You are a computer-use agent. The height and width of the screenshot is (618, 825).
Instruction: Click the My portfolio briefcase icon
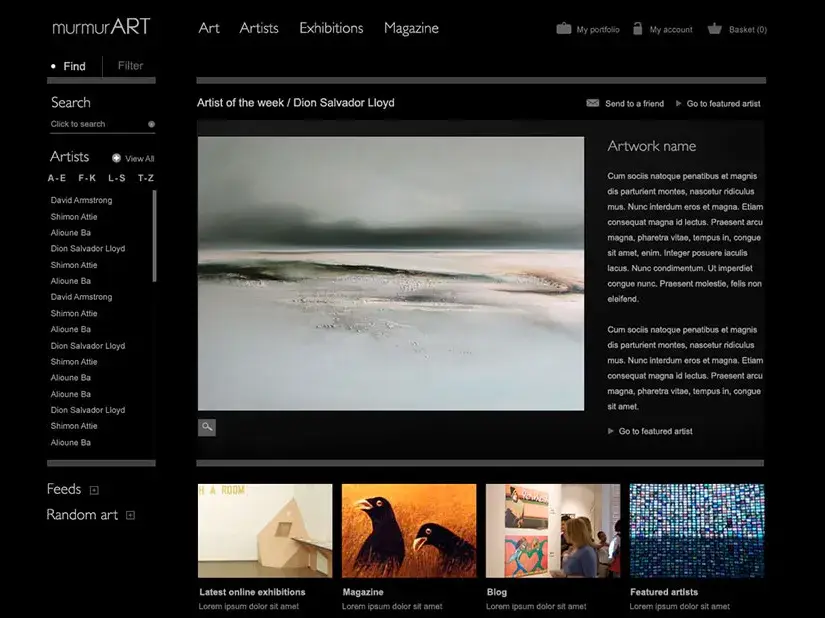pos(564,29)
